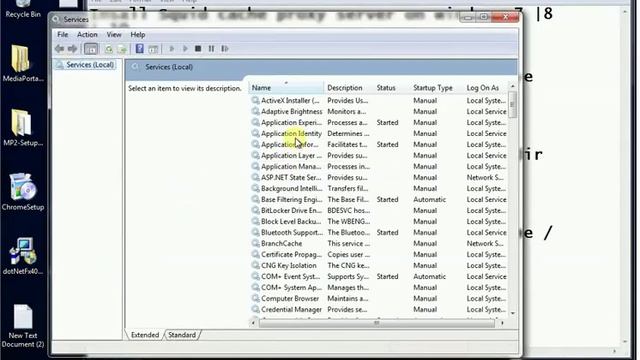The height and width of the screenshot is (360, 640).
Task: Select the COM+ System Application service
Action: click(378, 288)
